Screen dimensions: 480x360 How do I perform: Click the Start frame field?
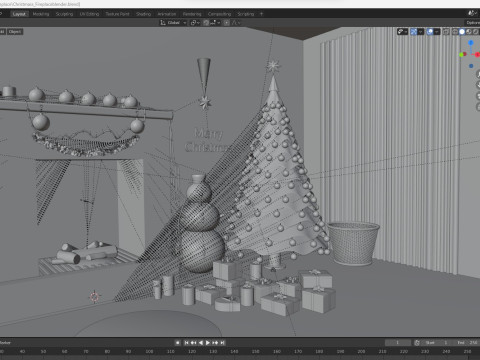click(436, 343)
